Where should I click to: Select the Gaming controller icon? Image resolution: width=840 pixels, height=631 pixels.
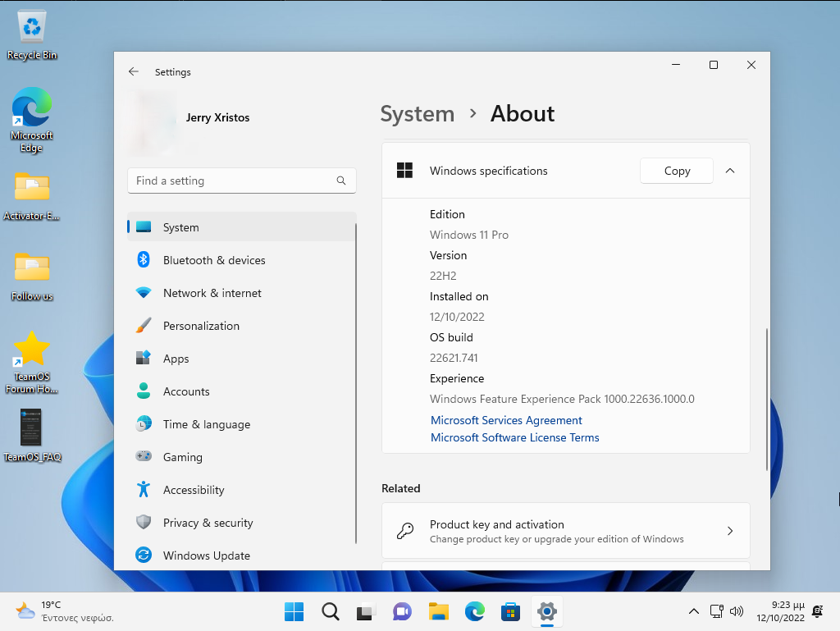point(144,457)
